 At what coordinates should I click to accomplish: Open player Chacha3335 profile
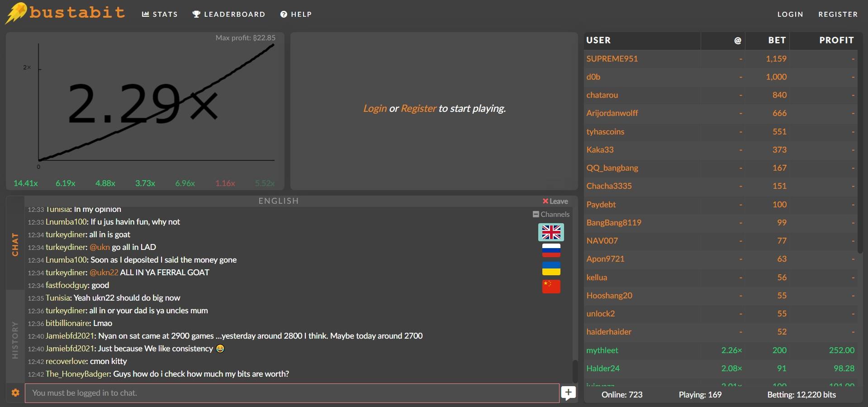(609, 186)
